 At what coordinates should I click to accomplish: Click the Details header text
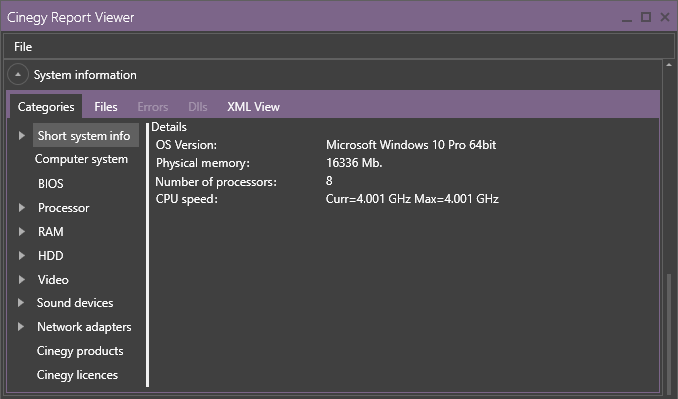click(x=169, y=127)
